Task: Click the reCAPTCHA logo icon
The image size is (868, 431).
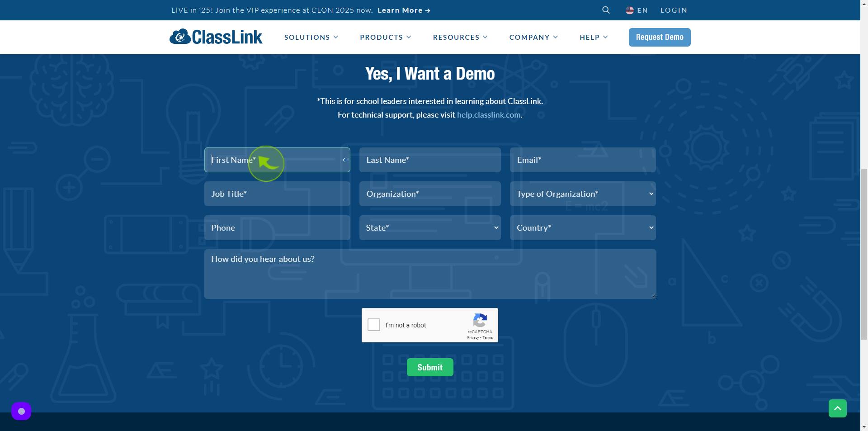Action: point(480,320)
